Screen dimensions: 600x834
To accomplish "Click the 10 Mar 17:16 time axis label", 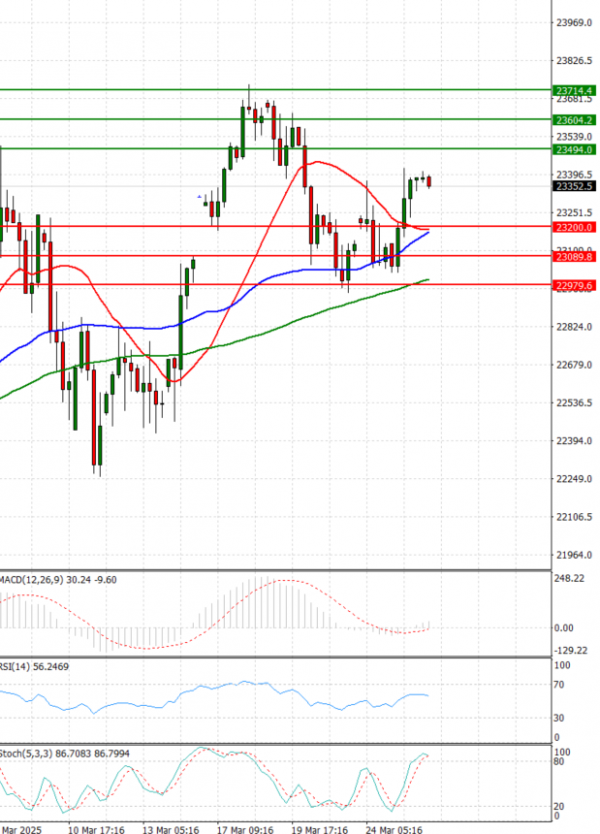I will [96, 829].
